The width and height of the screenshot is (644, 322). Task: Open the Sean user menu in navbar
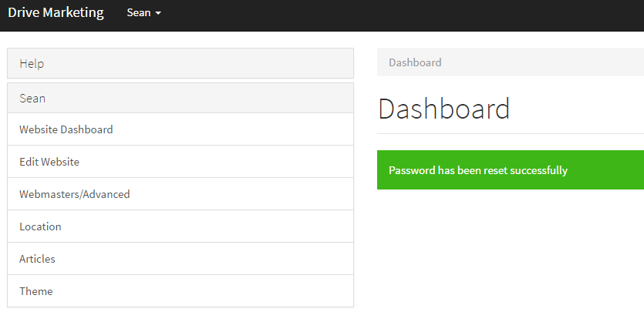point(143,13)
